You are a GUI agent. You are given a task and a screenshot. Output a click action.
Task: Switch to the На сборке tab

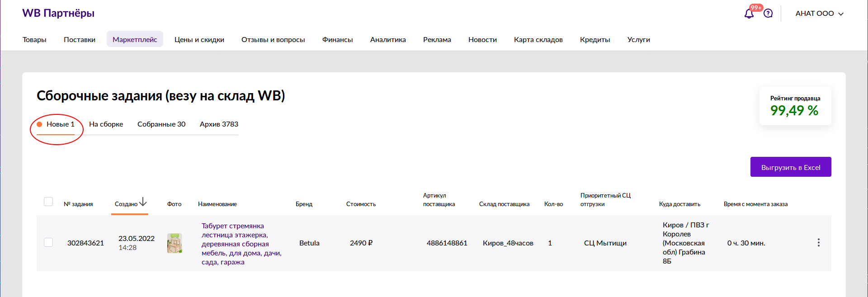coord(106,124)
